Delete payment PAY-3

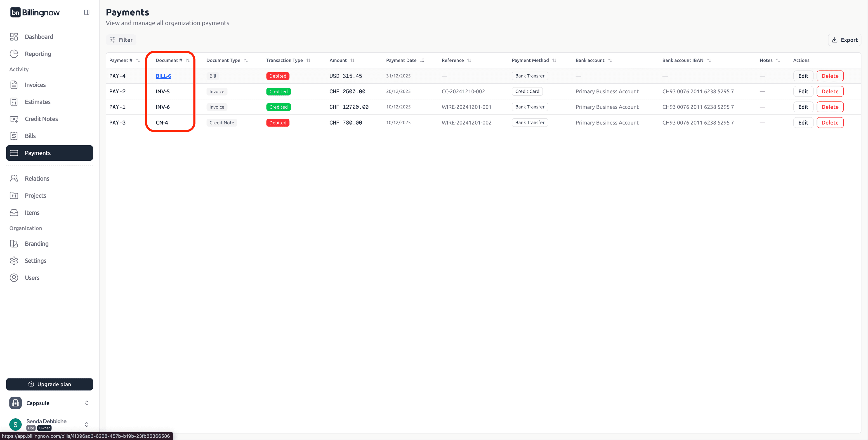830,122
